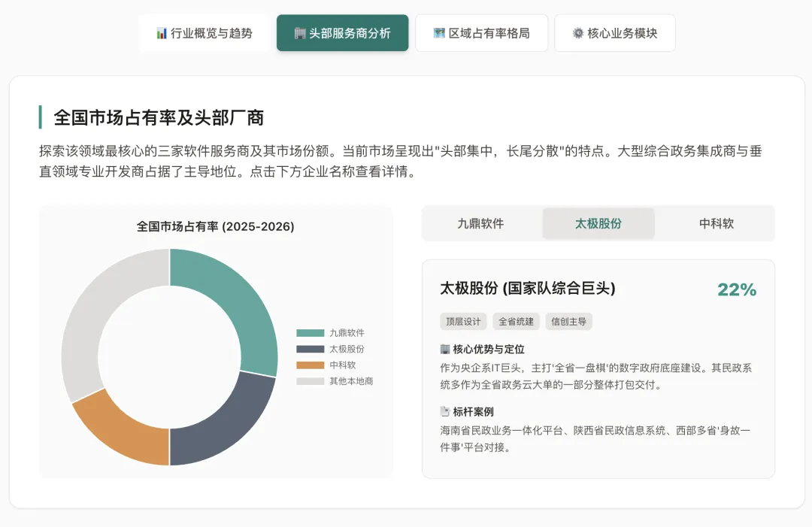This screenshot has height=527, width=812.
Task: Click the 九鼎软件 legend label
Action: pos(347,333)
